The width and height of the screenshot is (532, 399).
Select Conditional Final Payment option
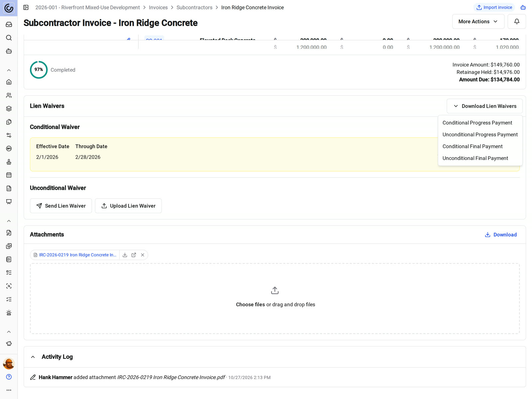pyautogui.click(x=480, y=146)
